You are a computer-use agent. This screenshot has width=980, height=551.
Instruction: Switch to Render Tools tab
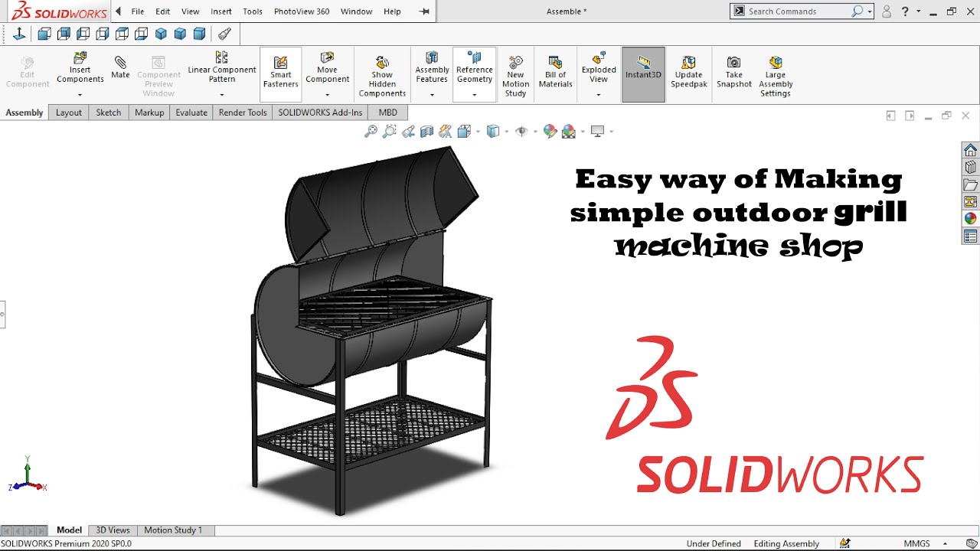click(x=243, y=112)
